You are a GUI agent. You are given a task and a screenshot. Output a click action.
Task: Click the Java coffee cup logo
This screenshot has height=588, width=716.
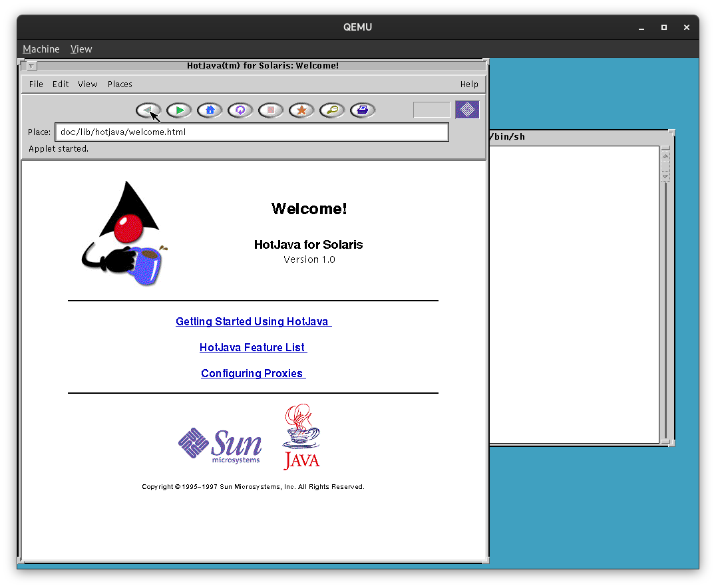click(301, 436)
